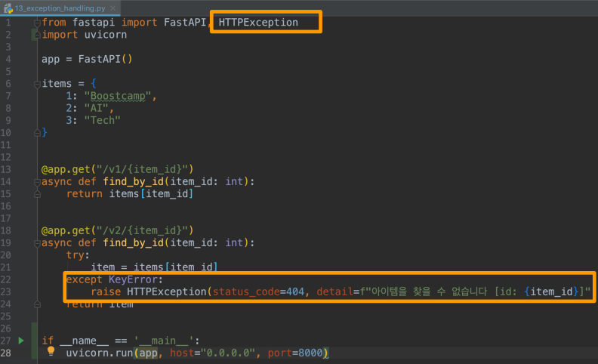Click the Python file icon in the tab
This screenshot has height=364, width=598.
pos(8,8)
